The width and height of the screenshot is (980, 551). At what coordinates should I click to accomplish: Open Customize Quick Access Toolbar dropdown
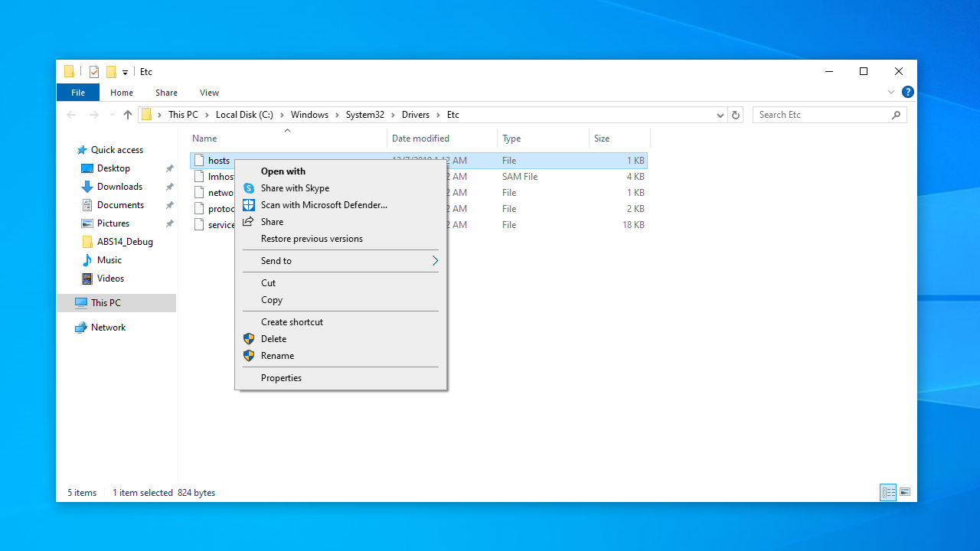pos(125,72)
